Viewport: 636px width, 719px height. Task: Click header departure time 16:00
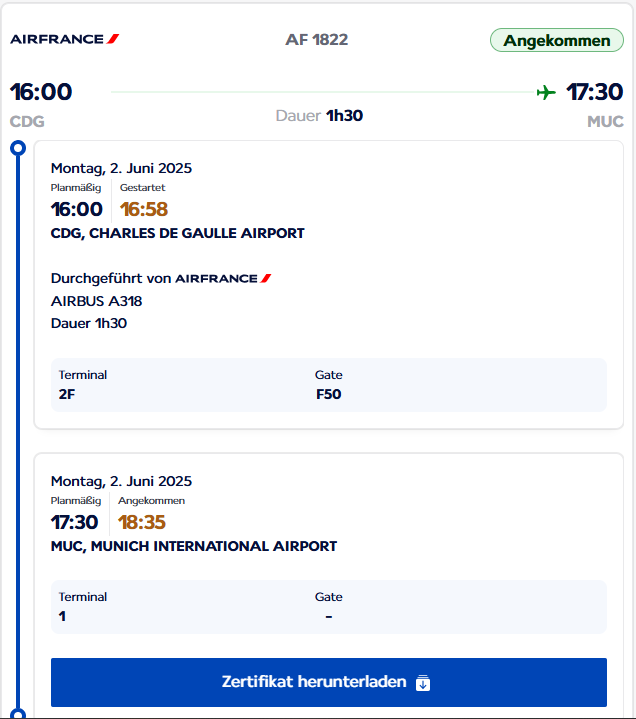click(41, 92)
